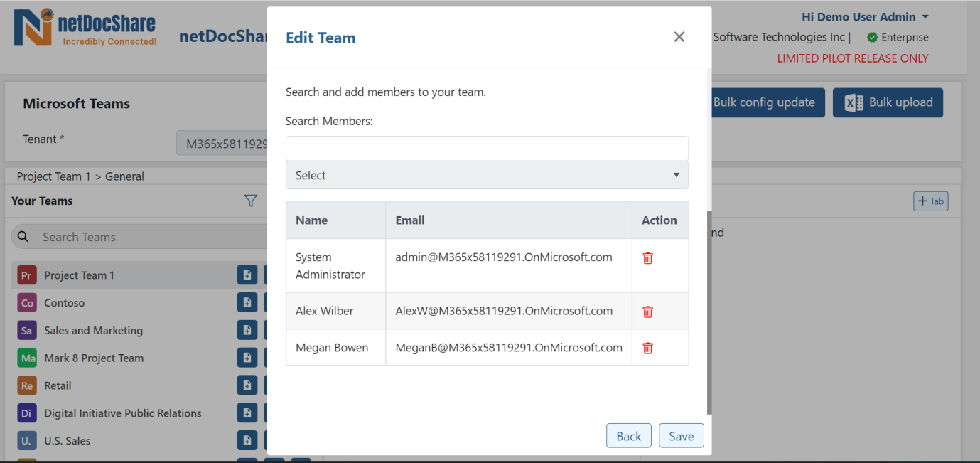Click the Sales and Marketing 'Sa' avatar

27,330
